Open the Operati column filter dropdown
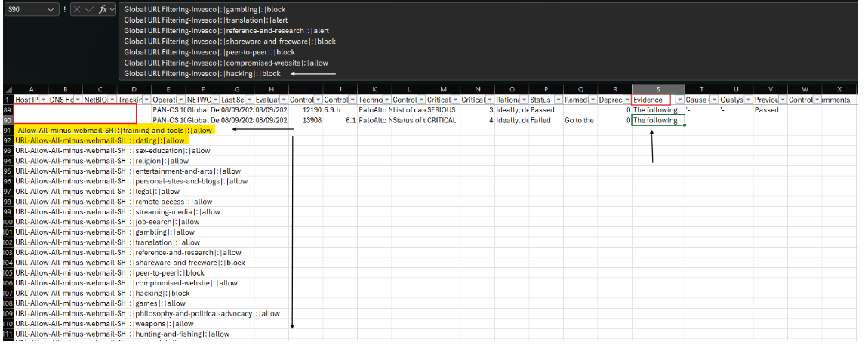The height and width of the screenshot is (354, 868). (x=181, y=100)
